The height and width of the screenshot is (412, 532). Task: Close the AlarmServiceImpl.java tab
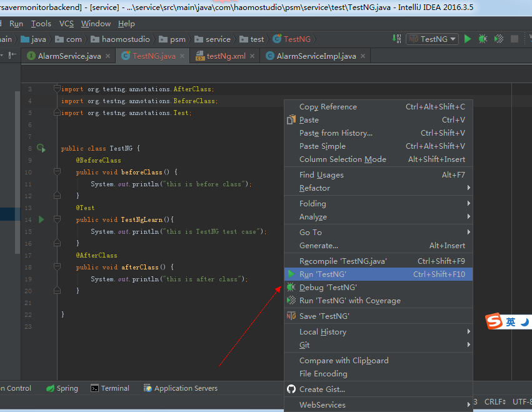363,56
